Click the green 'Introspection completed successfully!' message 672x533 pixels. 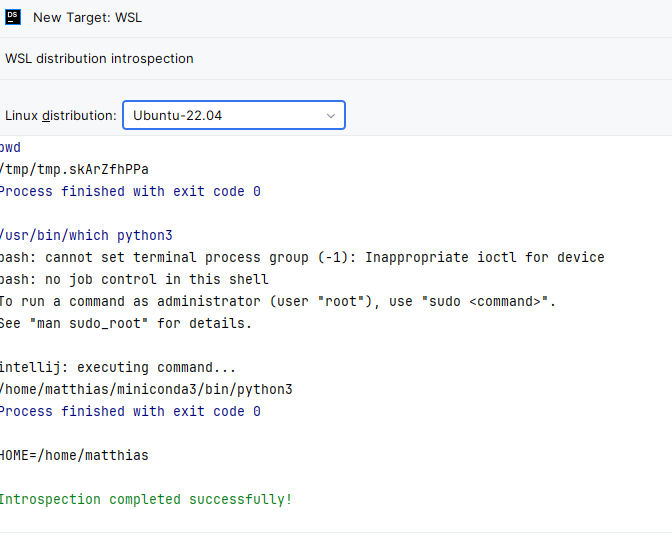point(146,500)
